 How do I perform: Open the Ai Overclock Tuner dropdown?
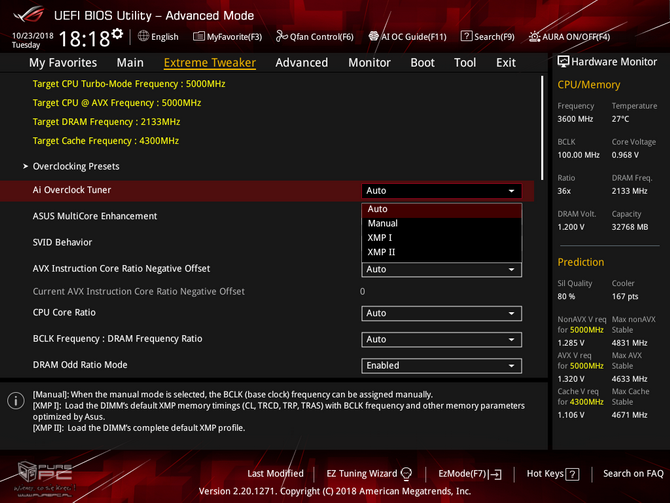point(441,191)
